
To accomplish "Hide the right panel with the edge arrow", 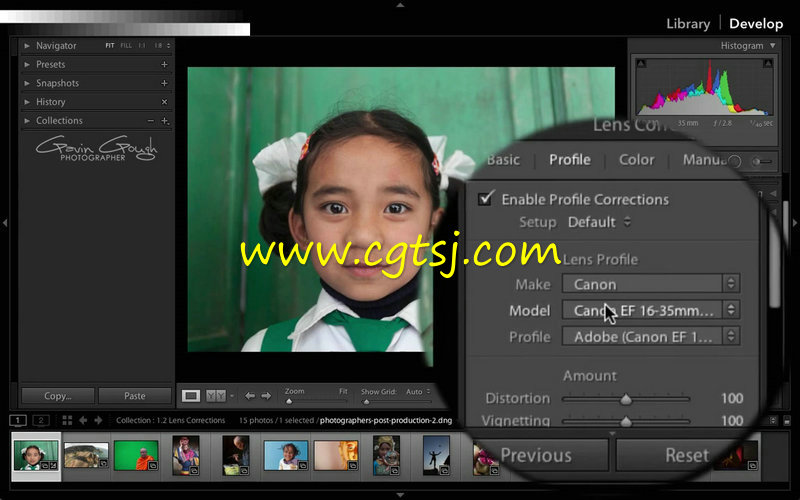I will pos(795,223).
